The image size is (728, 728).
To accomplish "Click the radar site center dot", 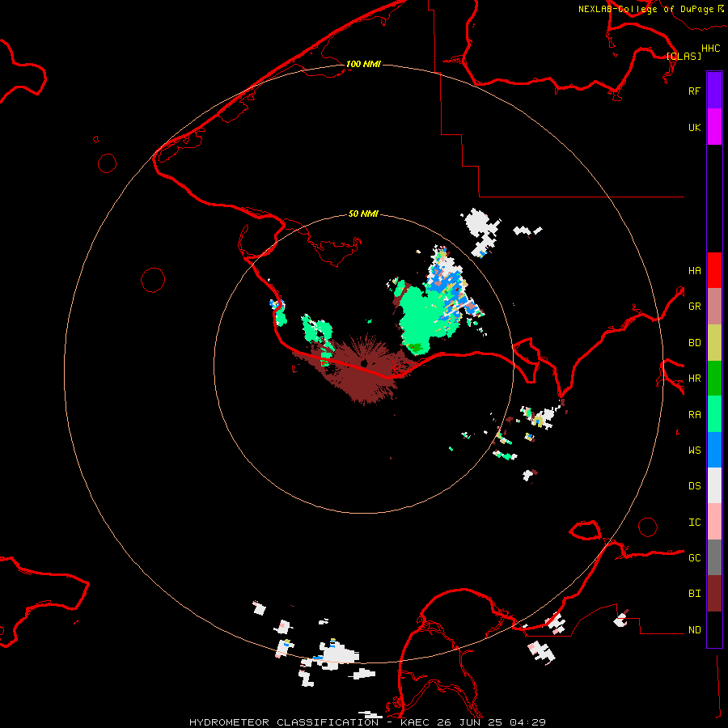I will 364,363.
